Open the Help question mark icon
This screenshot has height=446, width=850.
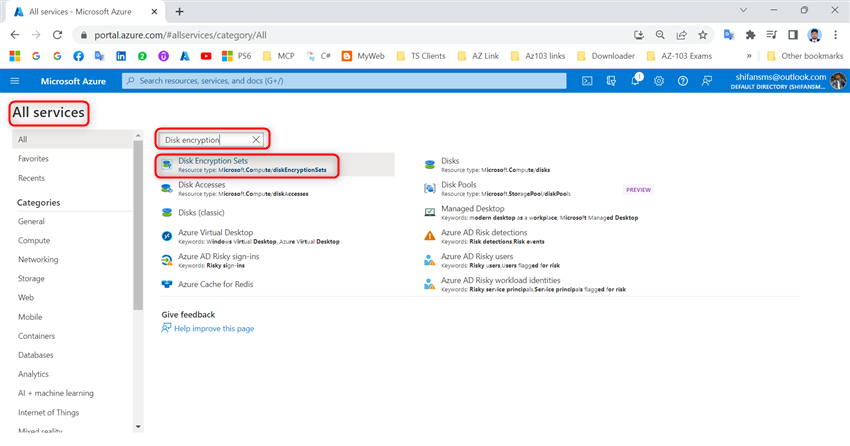coord(682,81)
